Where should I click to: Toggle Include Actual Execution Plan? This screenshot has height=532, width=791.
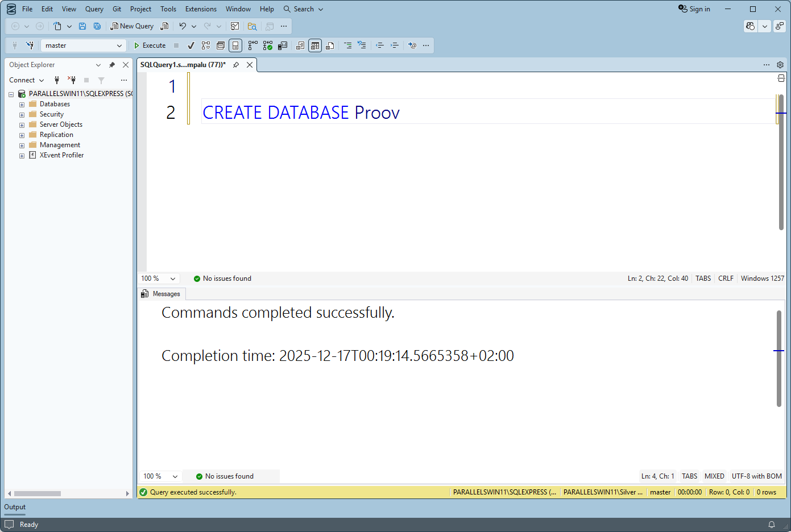[252, 45]
